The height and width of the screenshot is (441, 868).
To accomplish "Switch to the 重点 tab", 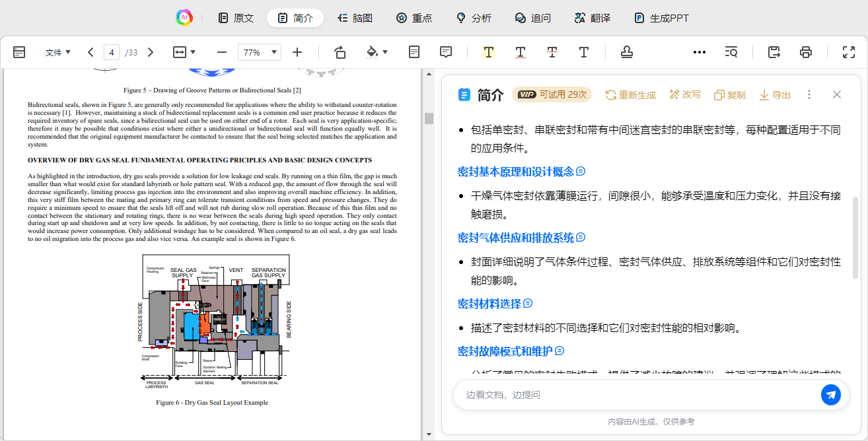I will click(x=414, y=18).
